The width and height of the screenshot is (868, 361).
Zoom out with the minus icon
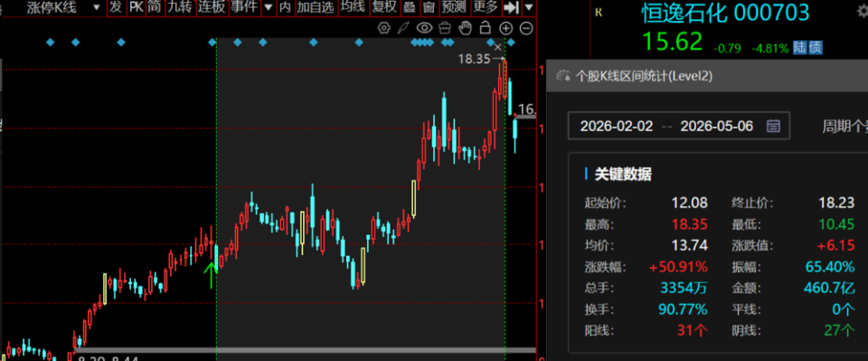[526, 28]
